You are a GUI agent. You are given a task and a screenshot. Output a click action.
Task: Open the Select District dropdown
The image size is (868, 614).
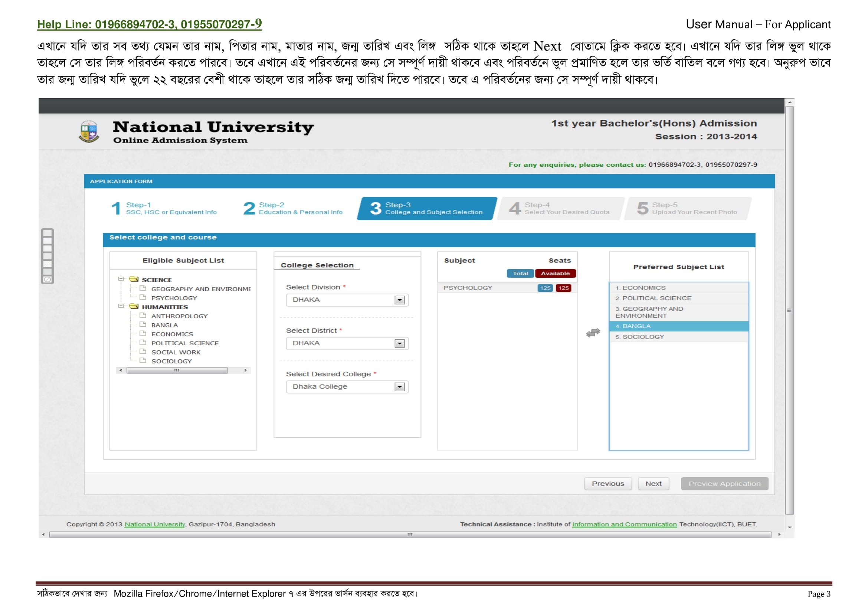[x=347, y=343]
